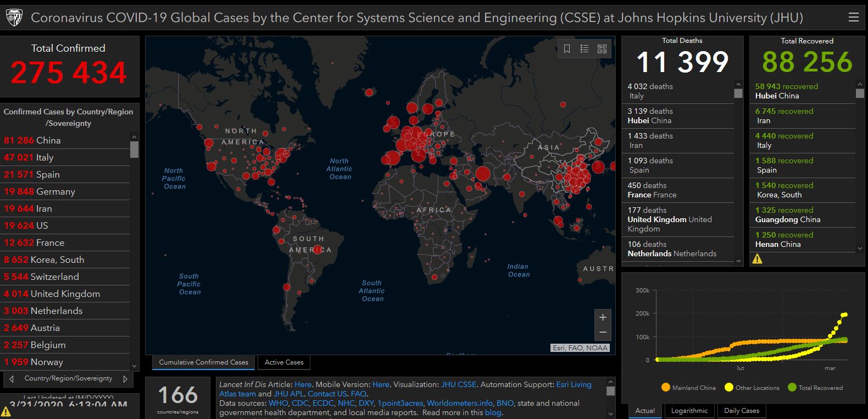Select 450 deaths France entry
This screenshot has width=868, height=419.
pyautogui.click(x=678, y=190)
